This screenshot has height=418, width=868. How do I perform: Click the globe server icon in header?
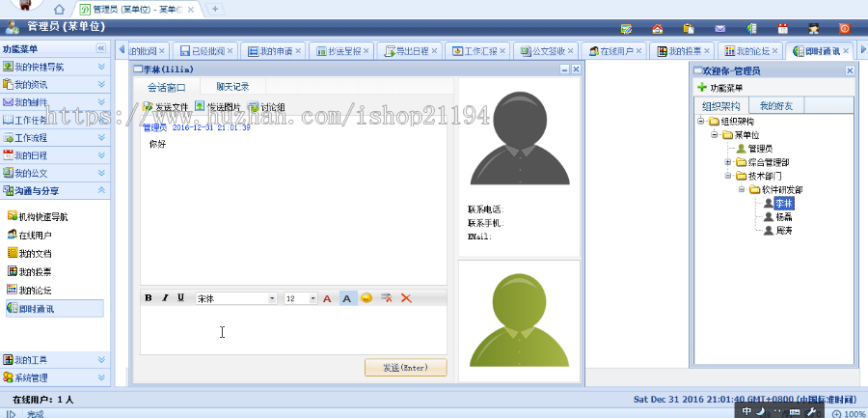[x=751, y=28]
